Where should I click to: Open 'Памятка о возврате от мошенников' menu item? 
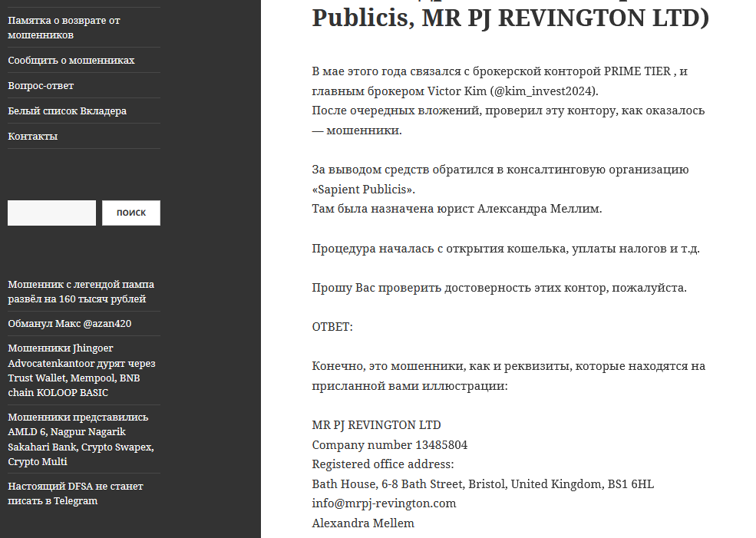(x=64, y=28)
